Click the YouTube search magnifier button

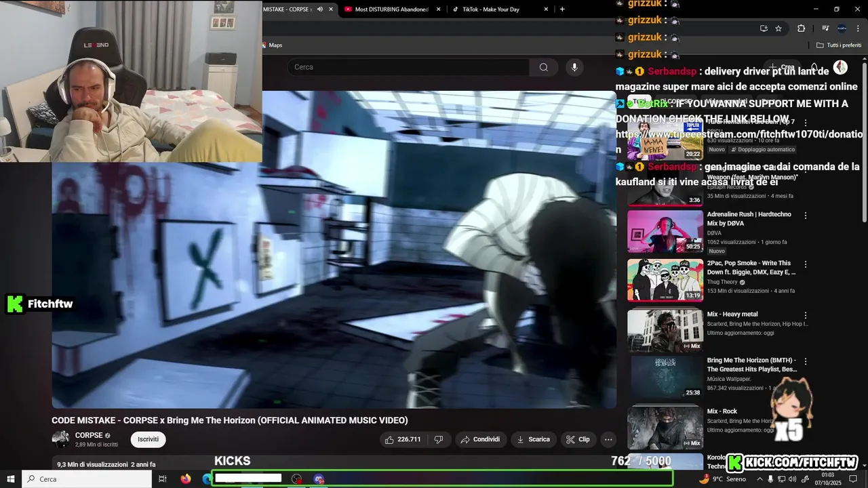[x=543, y=67]
